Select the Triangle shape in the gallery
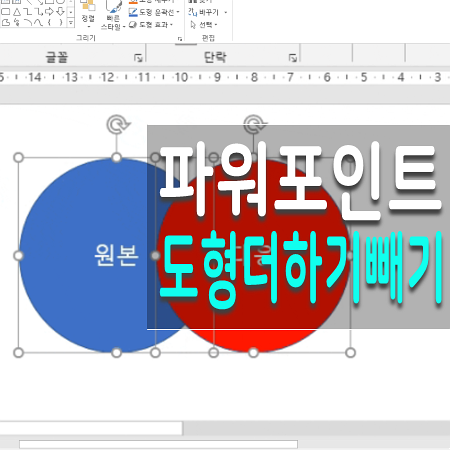The image size is (450, 450). [x=17, y=12]
